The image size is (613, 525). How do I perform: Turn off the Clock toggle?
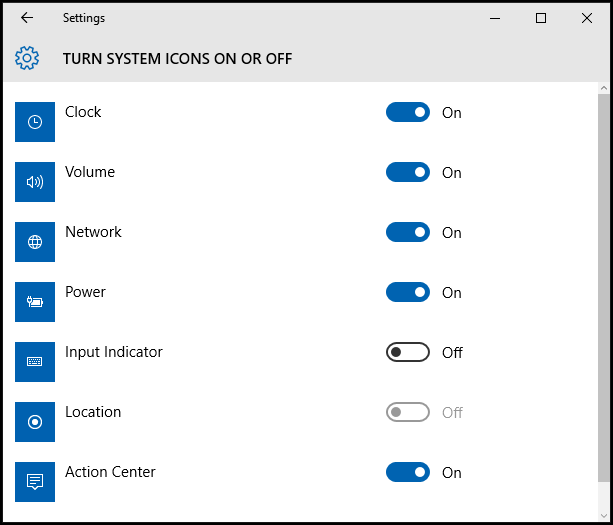tap(408, 112)
